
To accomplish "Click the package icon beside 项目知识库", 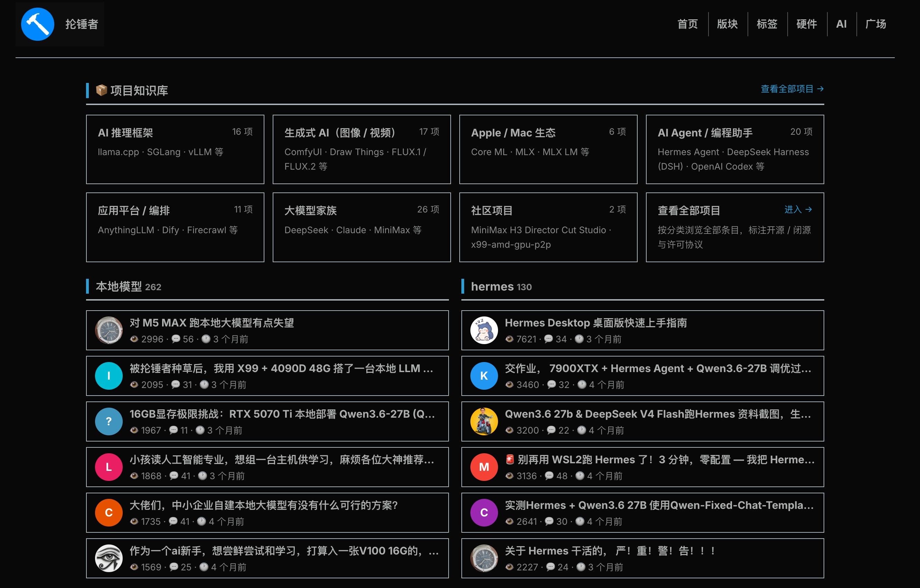I will pos(101,90).
